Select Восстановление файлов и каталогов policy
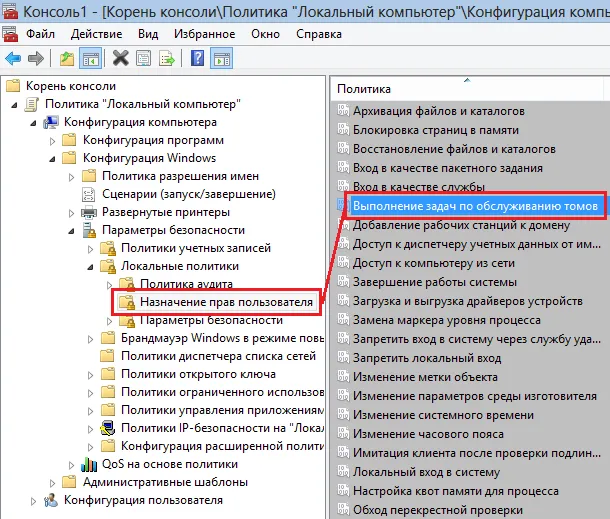Screen dimensions: 610x519 [454, 149]
